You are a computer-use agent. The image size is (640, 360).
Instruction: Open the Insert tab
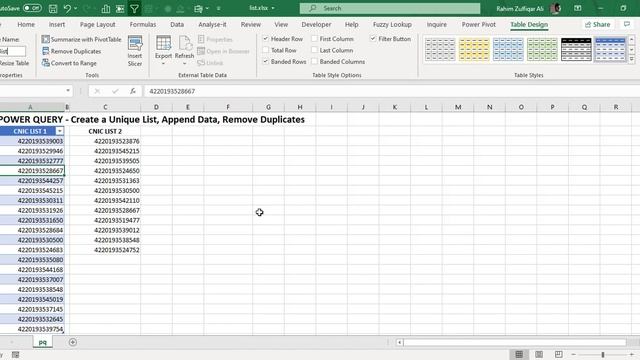pos(57,24)
